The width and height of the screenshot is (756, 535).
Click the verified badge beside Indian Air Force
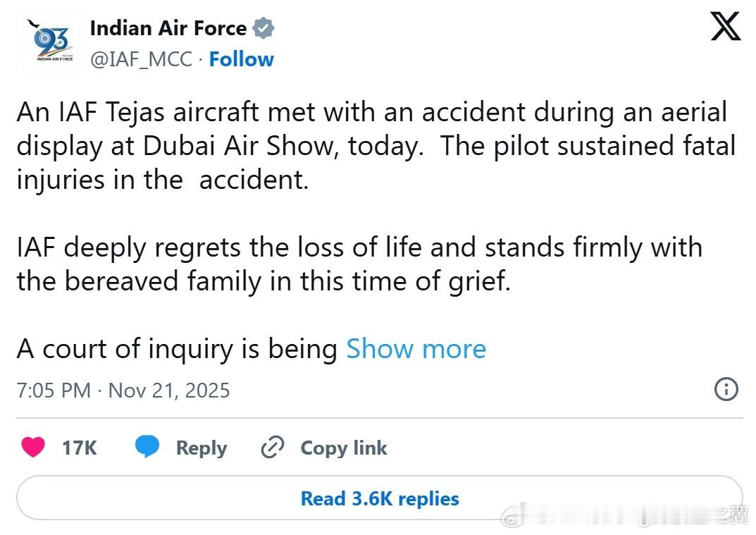point(264,29)
